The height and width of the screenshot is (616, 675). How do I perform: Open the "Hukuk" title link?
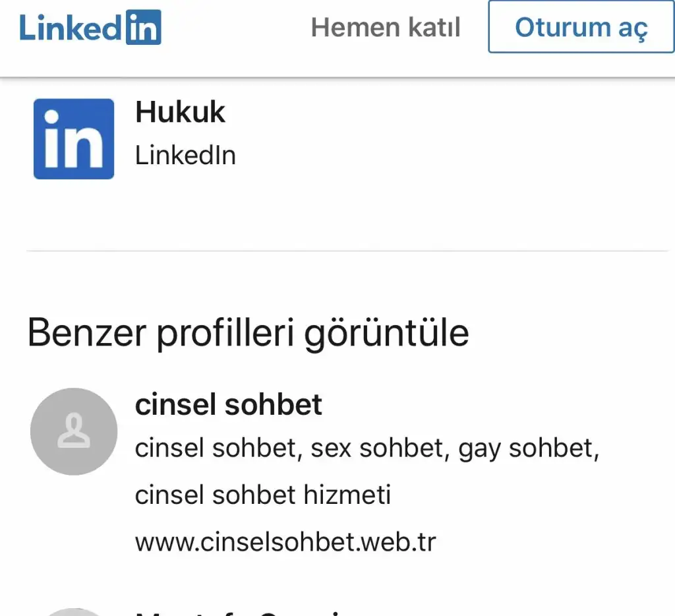tap(180, 112)
